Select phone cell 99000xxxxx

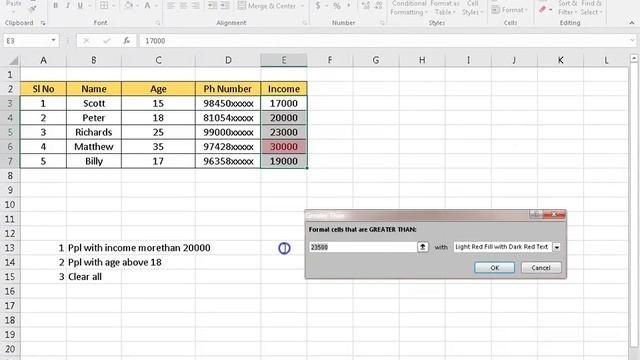[228, 132]
